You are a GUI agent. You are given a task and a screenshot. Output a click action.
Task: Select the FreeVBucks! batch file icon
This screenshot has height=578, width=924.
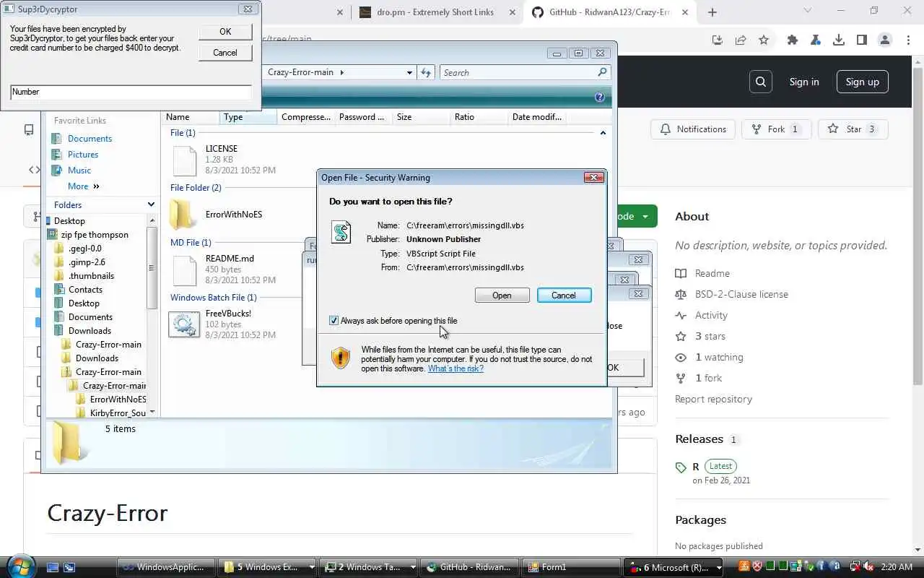pos(184,324)
